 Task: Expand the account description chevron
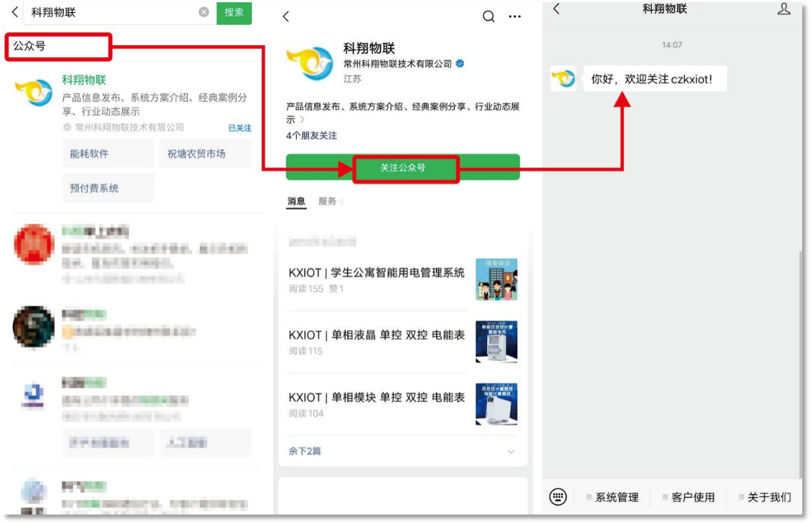[x=303, y=120]
